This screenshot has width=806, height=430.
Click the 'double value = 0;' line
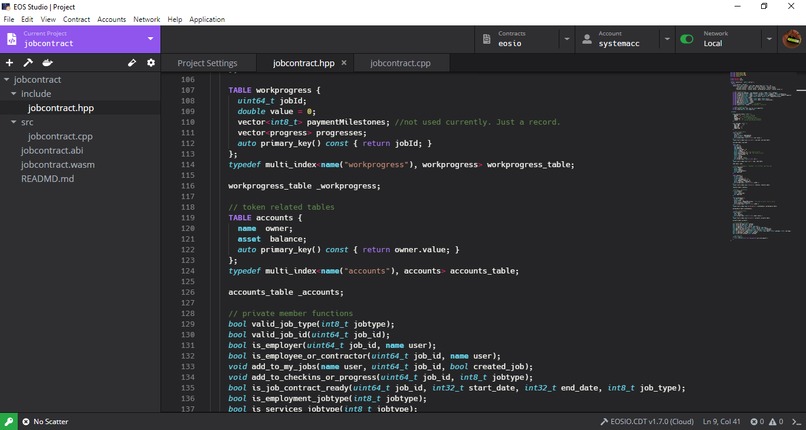(277, 111)
